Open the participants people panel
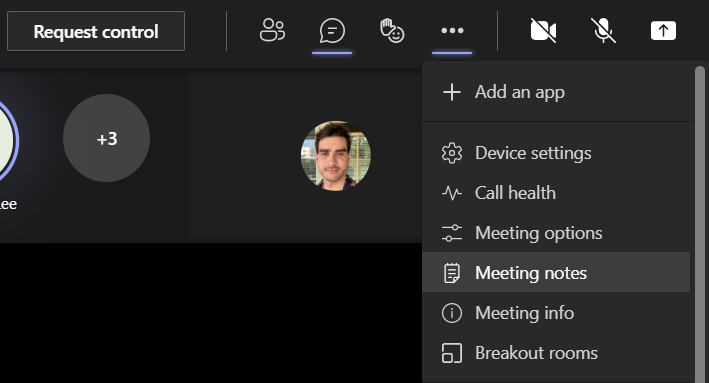709x383 pixels. tap(272, 31)
